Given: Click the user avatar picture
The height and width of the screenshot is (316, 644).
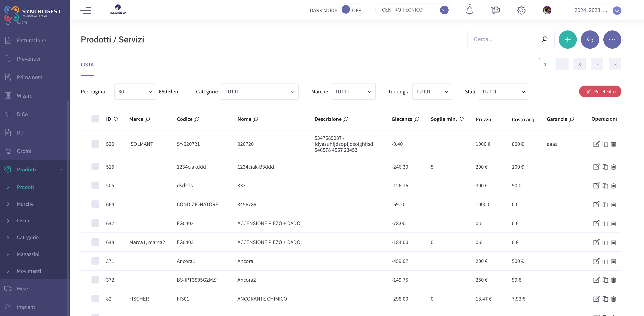Looking at the screenshot, I should tap(547, 10).
